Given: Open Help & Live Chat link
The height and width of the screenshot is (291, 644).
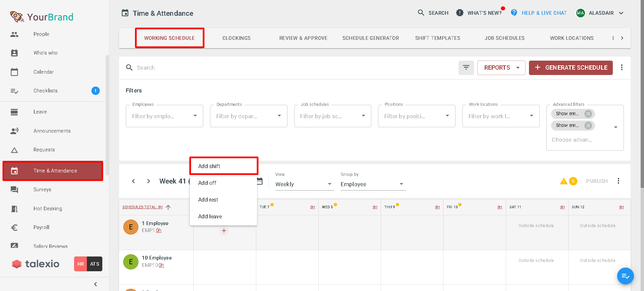Looking at the screenshot, I should pyautogui.click(x=544, y=13).
